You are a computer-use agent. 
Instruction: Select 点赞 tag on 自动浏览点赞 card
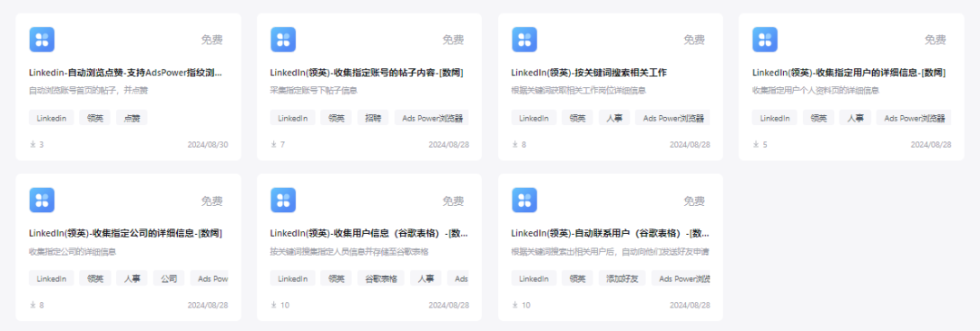coord(132,117)
